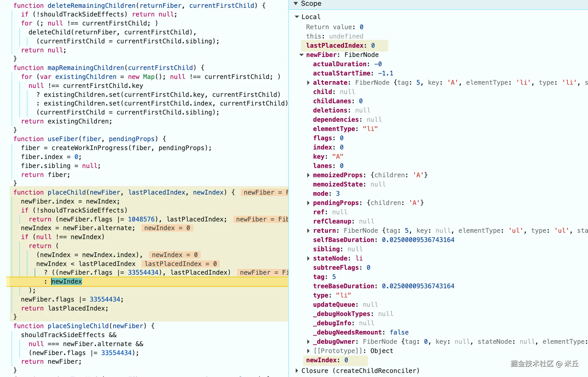Screen dimensions: 588x377
Task: Select the newIndex: 0 scope variable
Action: (x=327, y=360)
